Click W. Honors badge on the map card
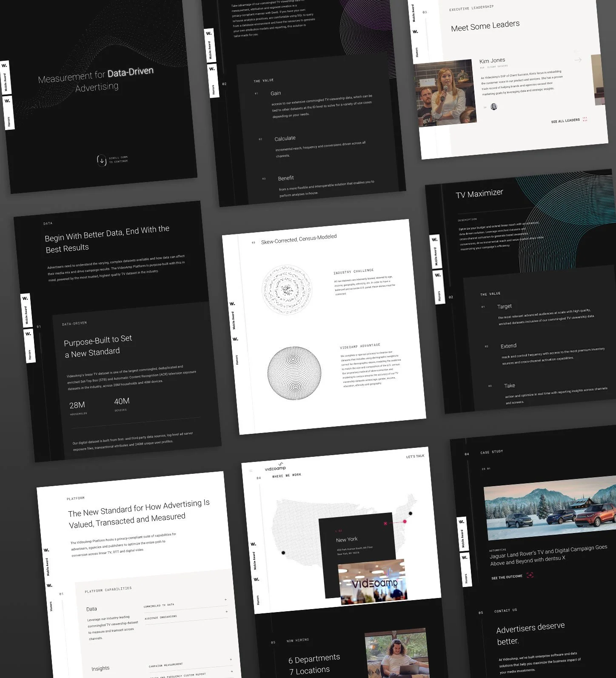 tap(257, 591)
